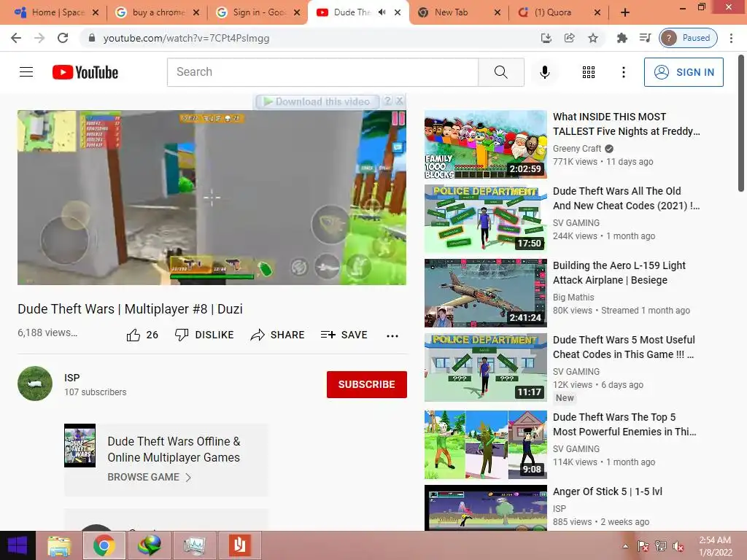Open Anger Of Stick 5 video title
747x560 pixels.
608,491
